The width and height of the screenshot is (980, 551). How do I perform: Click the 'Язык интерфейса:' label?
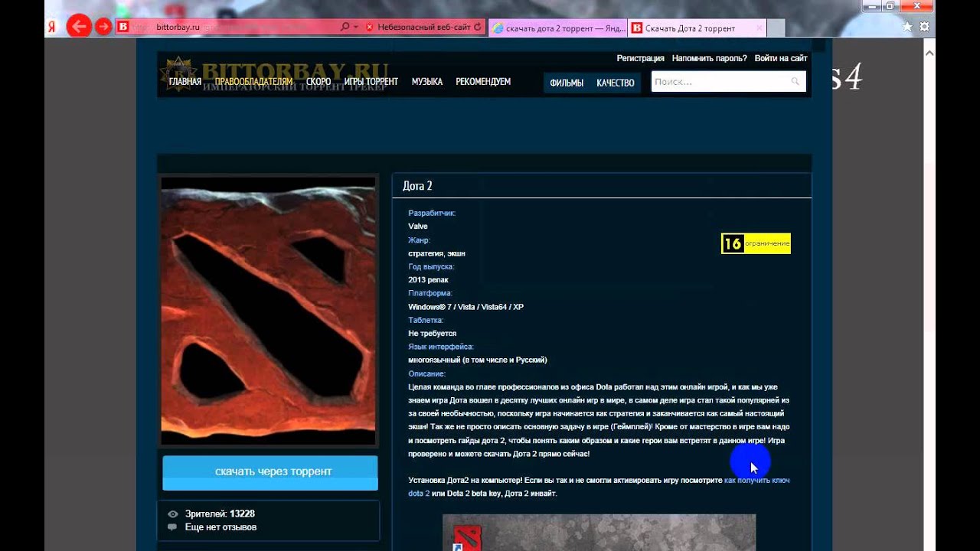(x=441, y=347)
